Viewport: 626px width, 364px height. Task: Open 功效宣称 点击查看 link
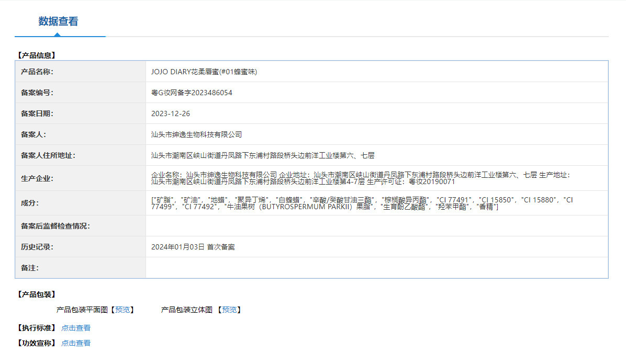click(x=76, y=343)
